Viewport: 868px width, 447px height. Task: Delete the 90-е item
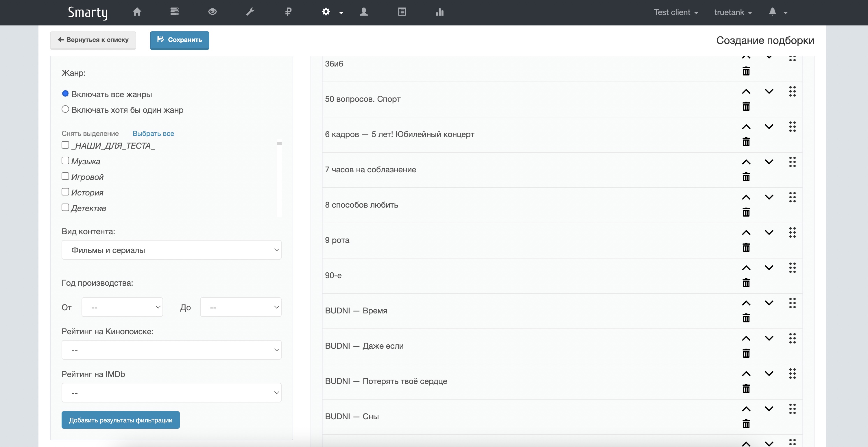(x=746, y=282)
